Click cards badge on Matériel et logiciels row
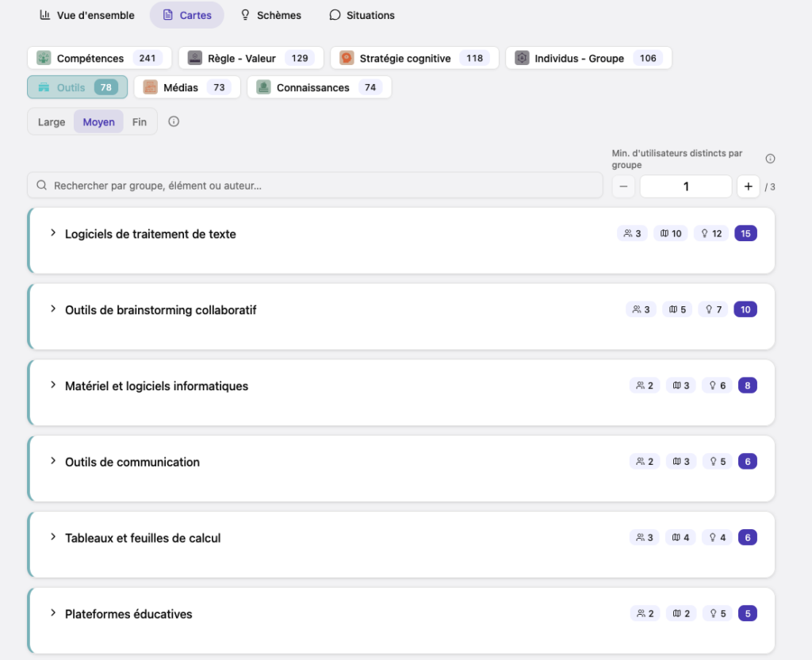This screenshot has width=812, height=660. coord(681,386)
